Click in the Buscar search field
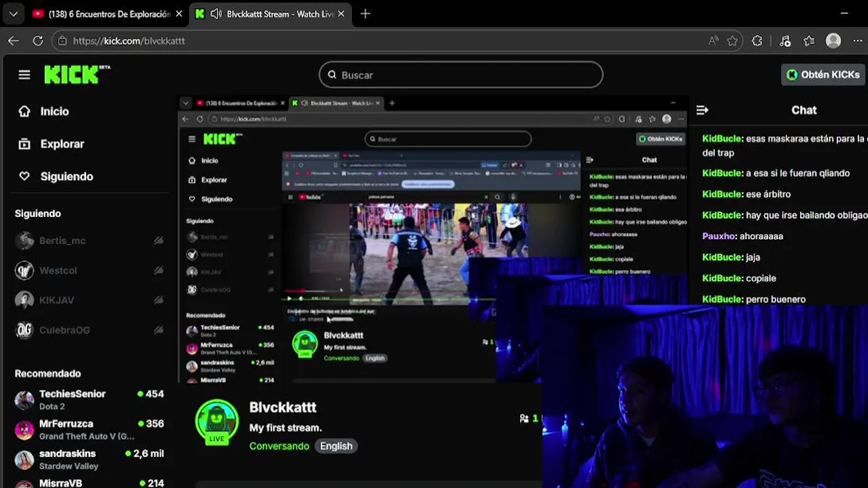 point(461,75)
